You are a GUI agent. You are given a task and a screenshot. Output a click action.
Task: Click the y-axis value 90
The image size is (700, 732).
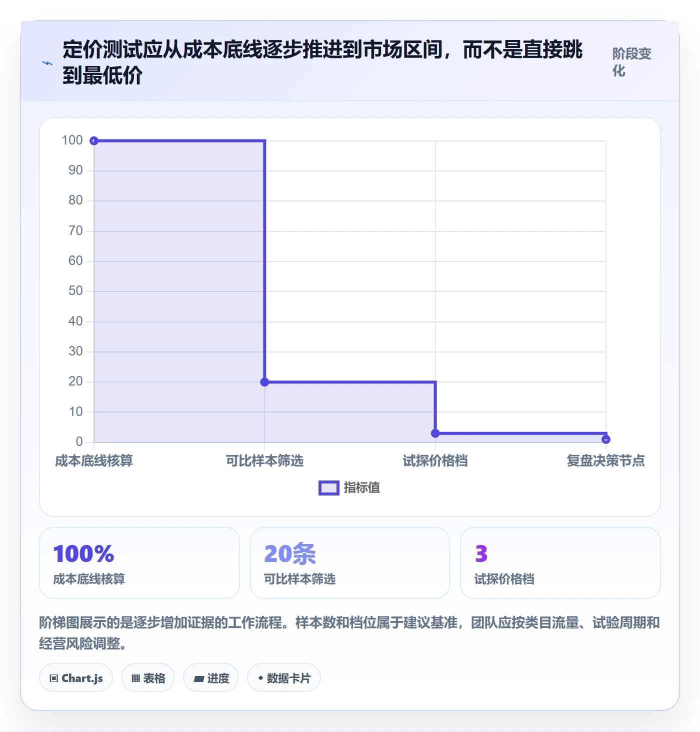point(75,170)
